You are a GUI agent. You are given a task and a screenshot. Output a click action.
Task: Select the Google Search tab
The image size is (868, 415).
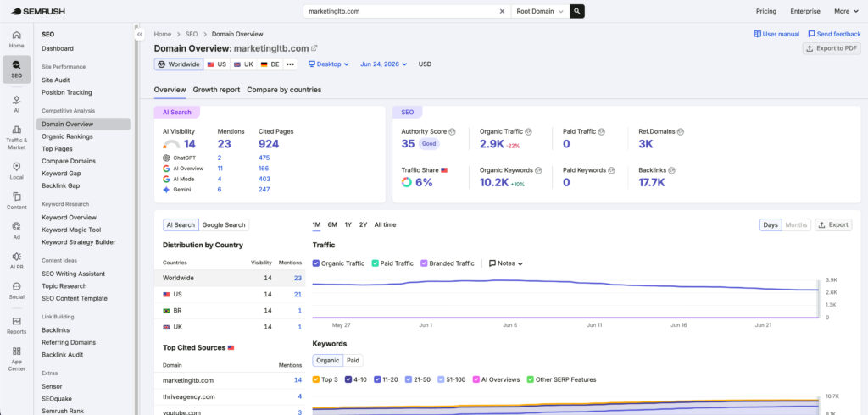224,225
